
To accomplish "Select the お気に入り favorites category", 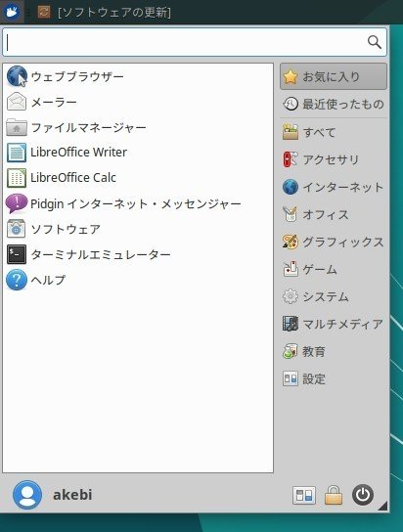I will pyautogui.click(x=334, y=76).
